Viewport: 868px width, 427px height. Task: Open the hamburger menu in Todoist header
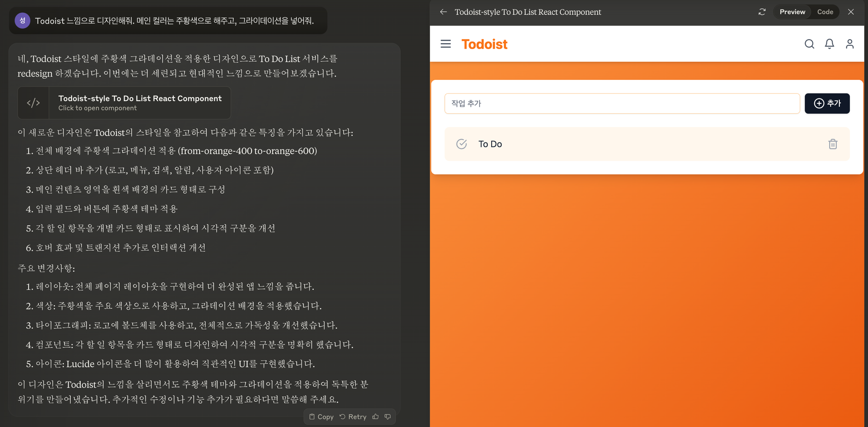(x=446, y=44)
